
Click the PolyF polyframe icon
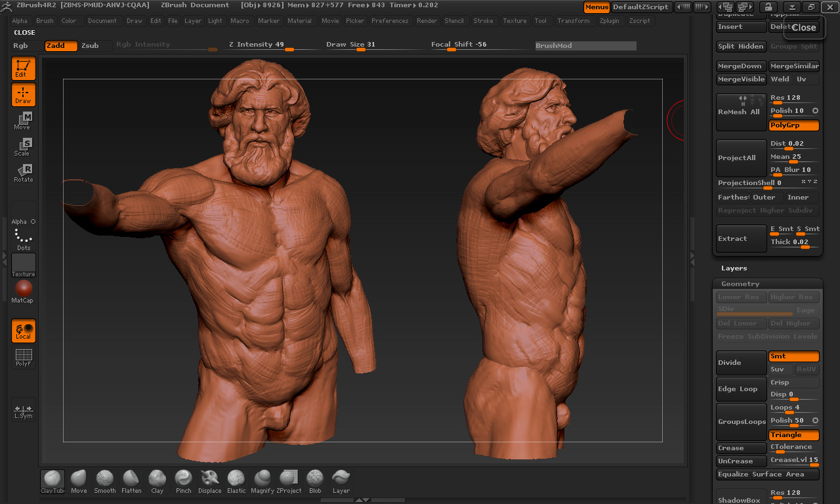point(24,358)
